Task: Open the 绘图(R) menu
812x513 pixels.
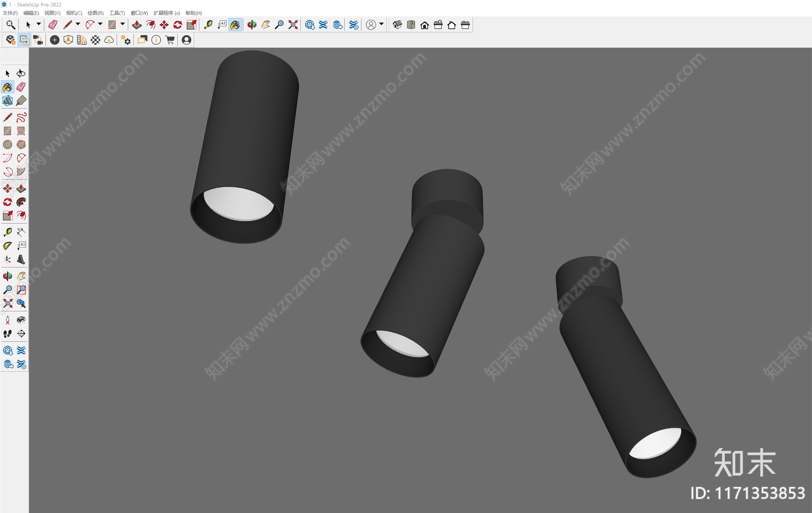Action: [x=95, y=13]
